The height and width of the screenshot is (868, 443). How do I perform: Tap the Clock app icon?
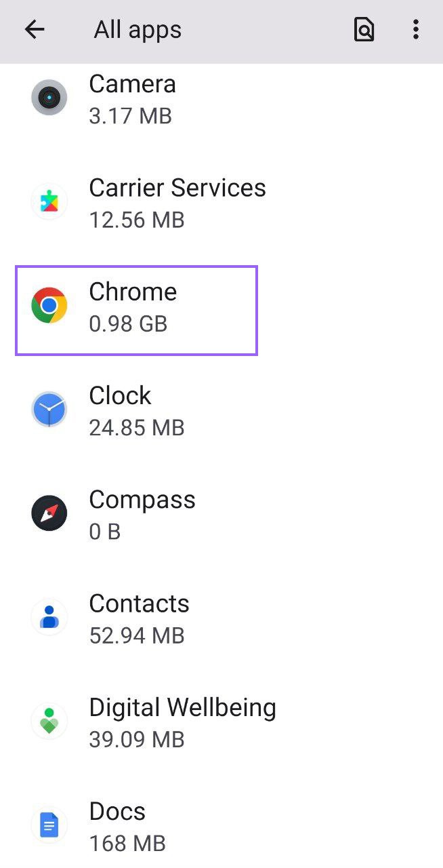pos(49,409)
